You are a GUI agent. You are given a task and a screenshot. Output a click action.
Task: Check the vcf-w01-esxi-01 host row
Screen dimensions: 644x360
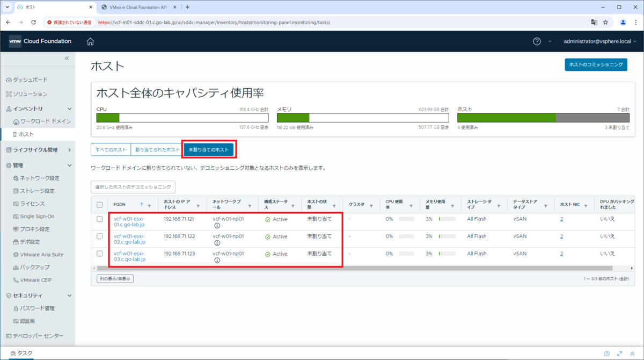pos(99,219)
